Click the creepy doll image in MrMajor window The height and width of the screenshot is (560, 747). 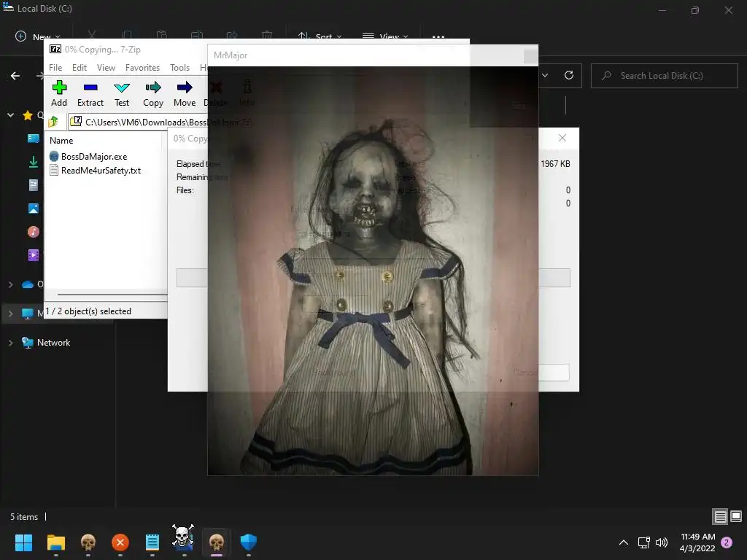click(x=373, y=271)
